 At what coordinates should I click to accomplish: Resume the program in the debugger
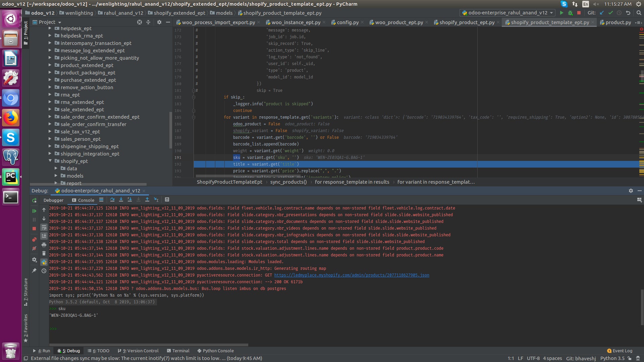coord(34,211)
